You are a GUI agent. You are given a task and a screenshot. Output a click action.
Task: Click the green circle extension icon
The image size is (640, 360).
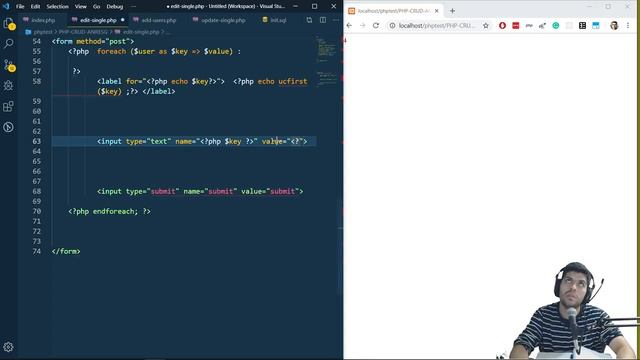(x=556, y=25)
